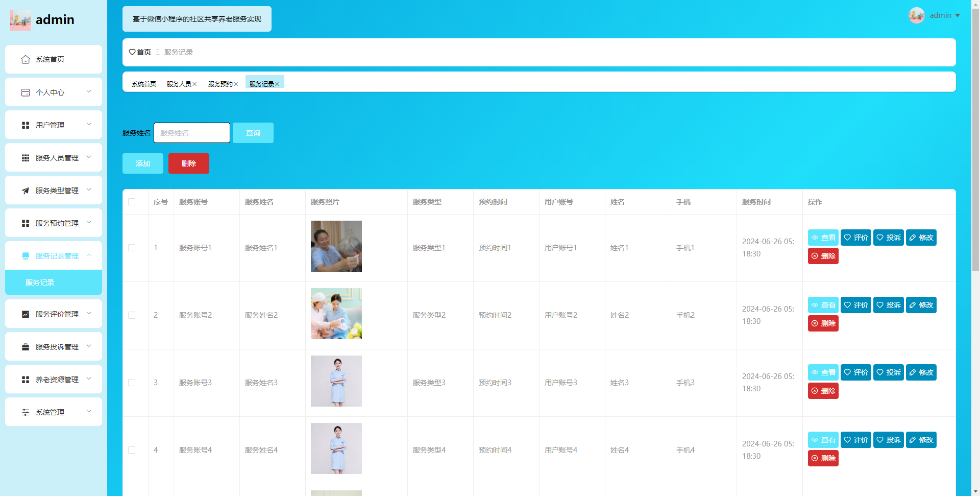
Task: Click the home icon beside 系统首页 in sidebar
Action: pyautogui.click(x=26, y=60)
